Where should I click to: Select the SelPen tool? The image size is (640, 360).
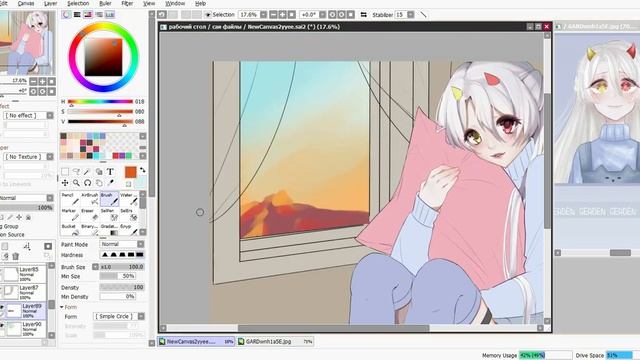[x=109, y=215]
